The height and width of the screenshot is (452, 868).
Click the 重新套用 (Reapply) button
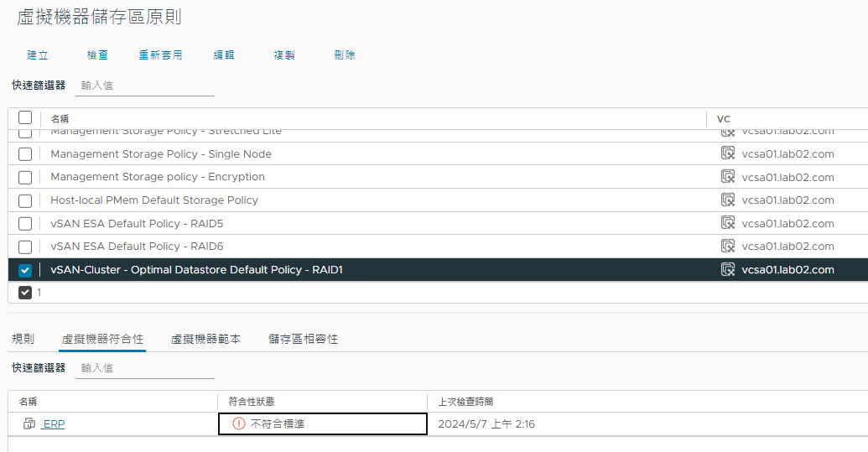[x=160, y=55]
